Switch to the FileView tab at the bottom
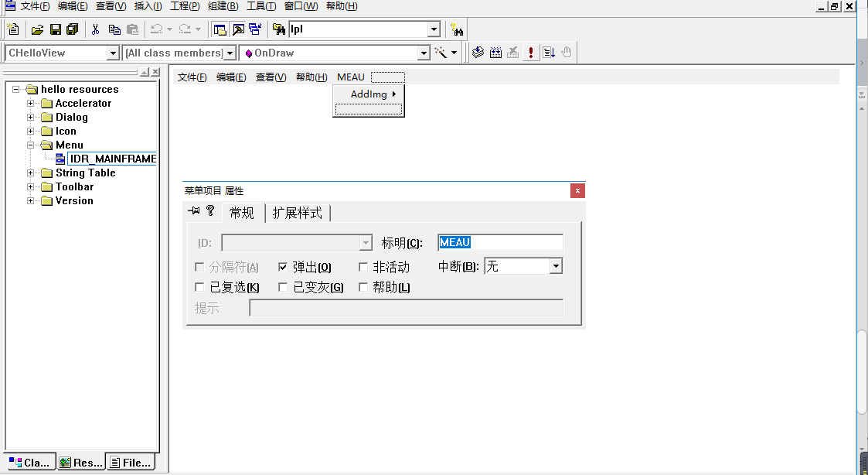The image size is (868, 475). tap(130, 462)
